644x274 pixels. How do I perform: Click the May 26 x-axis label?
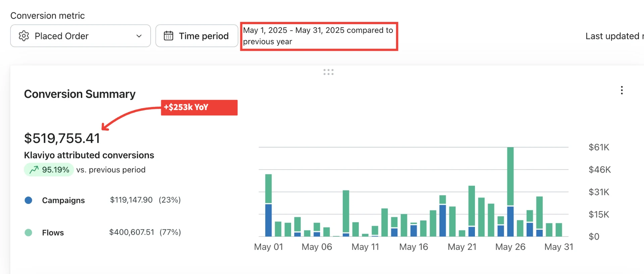coord(511,247)
